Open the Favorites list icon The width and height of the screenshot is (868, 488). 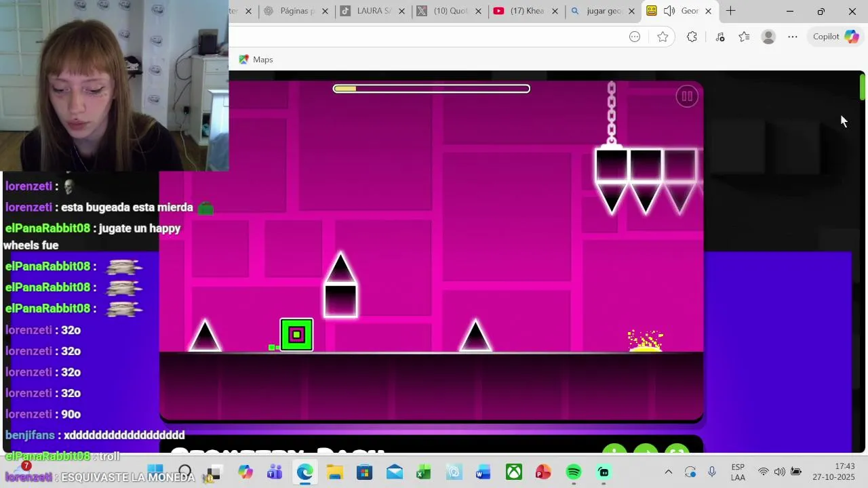744,37
